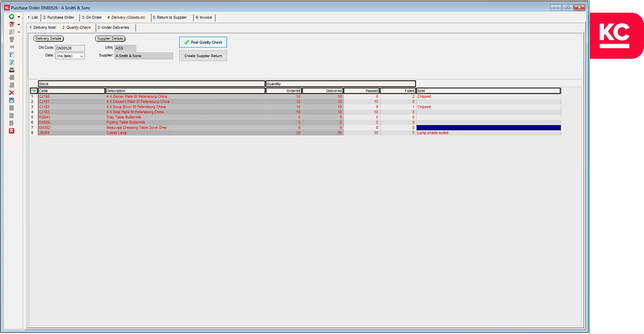Click 'Folding Table Buttermilk' description
The image size is (644, 334).
pos(125,122)
